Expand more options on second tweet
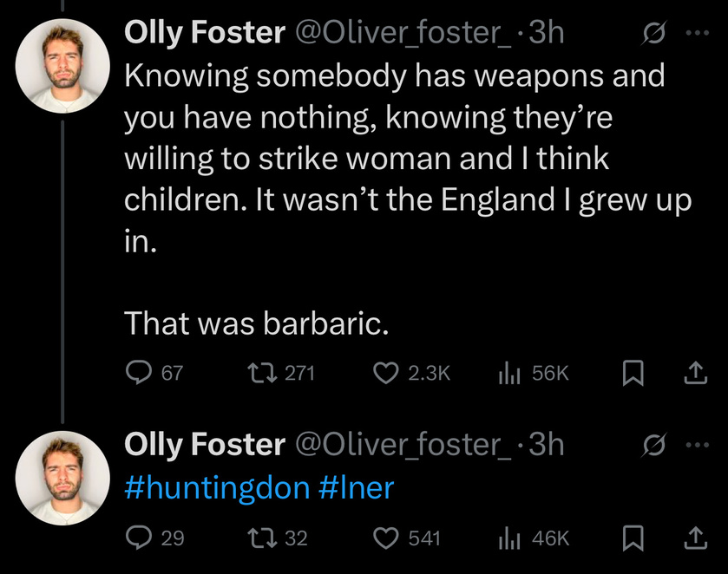 click(x=697, y=445)
